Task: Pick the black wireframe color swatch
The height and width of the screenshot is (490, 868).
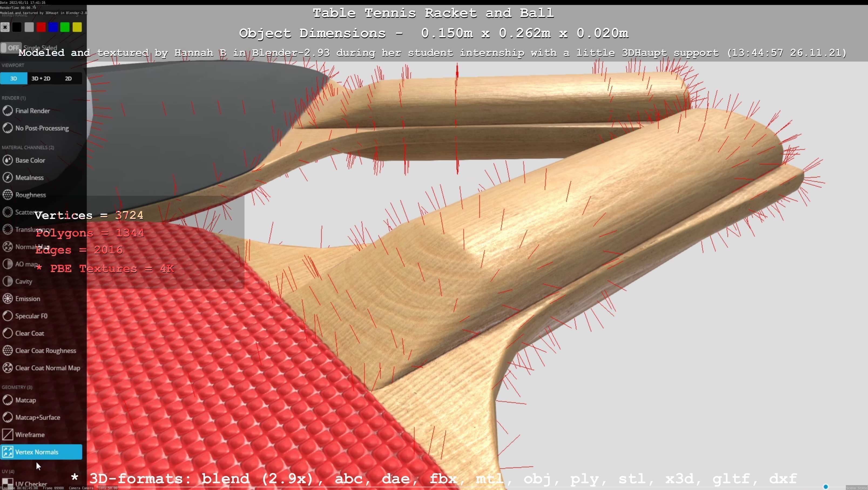Action: point(17,27)
